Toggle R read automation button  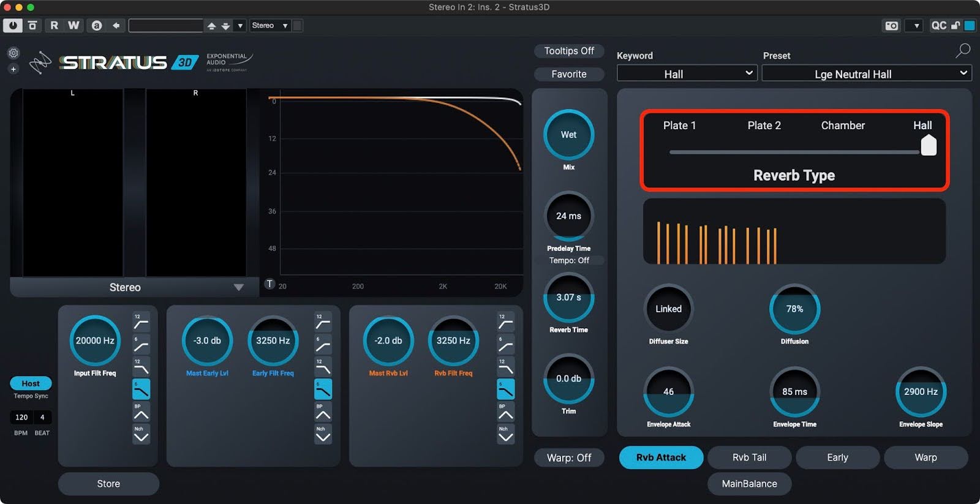55,25
